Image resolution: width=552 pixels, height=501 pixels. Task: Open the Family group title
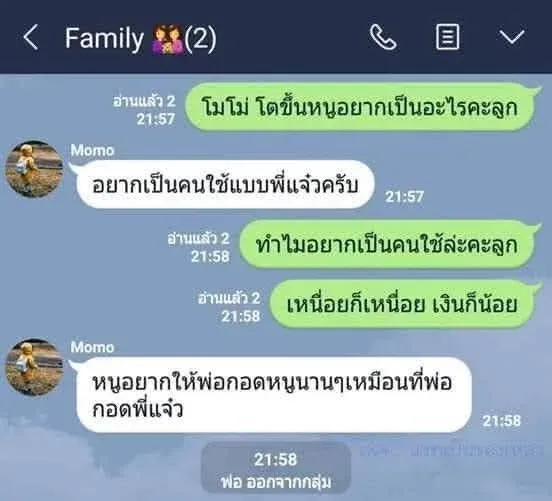(104, 38)
